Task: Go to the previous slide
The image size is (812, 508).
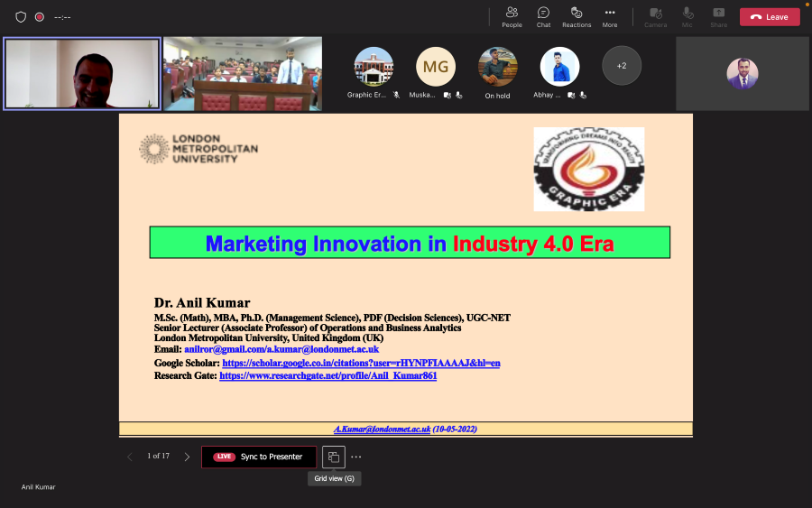Action: coord(130,457)
